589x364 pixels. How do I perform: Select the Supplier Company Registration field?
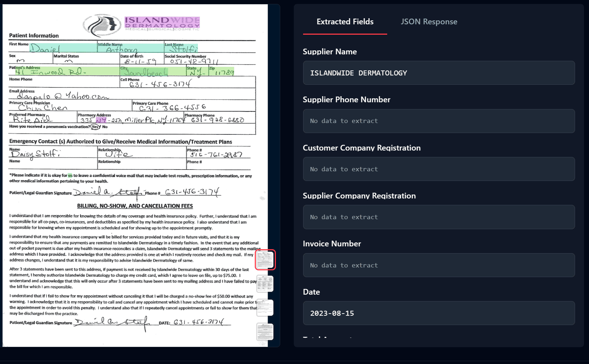point(438,217)
